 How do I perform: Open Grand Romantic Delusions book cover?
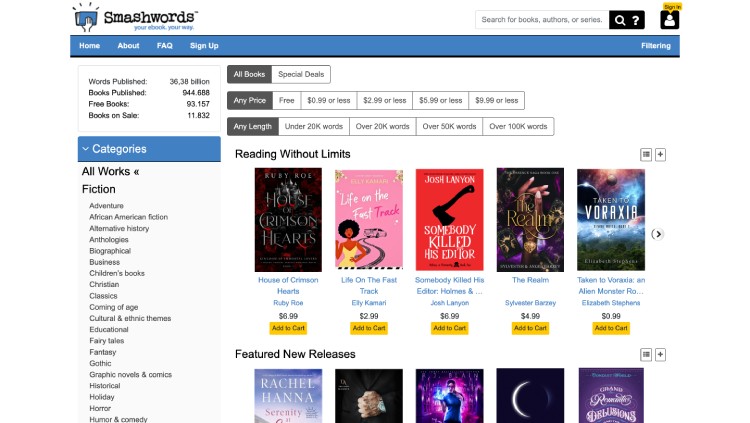coord(611,396)
